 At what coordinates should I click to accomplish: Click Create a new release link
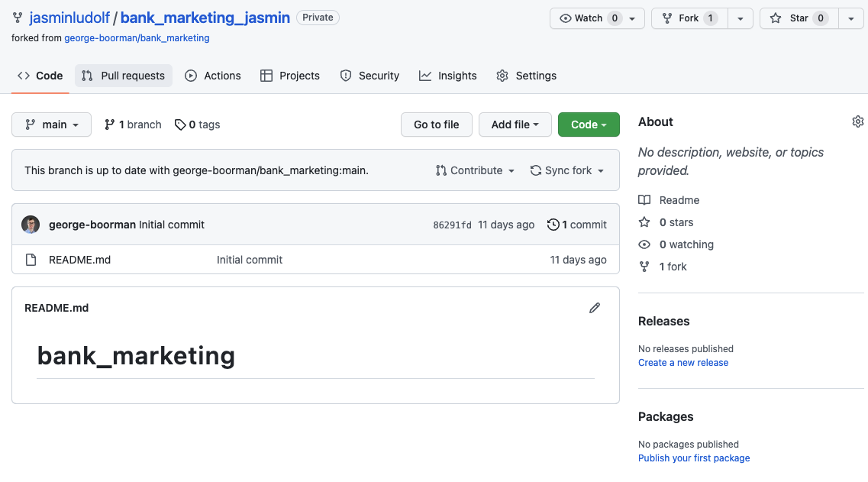683,362
